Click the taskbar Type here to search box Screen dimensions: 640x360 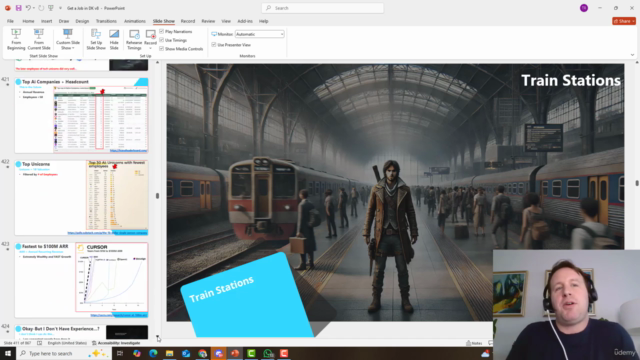(64, 353)
